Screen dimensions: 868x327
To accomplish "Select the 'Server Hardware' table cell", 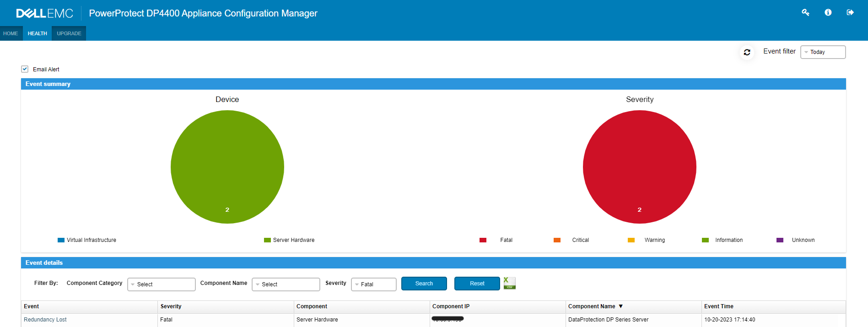I will [362, 320].
